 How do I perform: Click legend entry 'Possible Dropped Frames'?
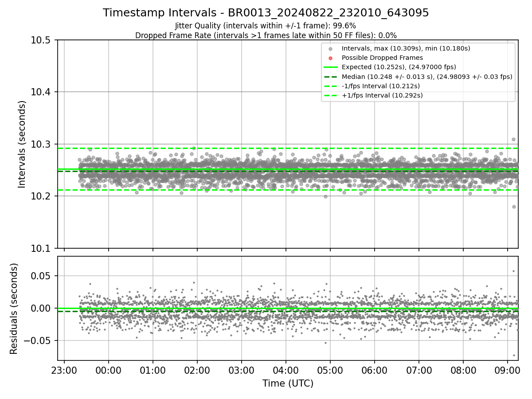click(382, 58)
